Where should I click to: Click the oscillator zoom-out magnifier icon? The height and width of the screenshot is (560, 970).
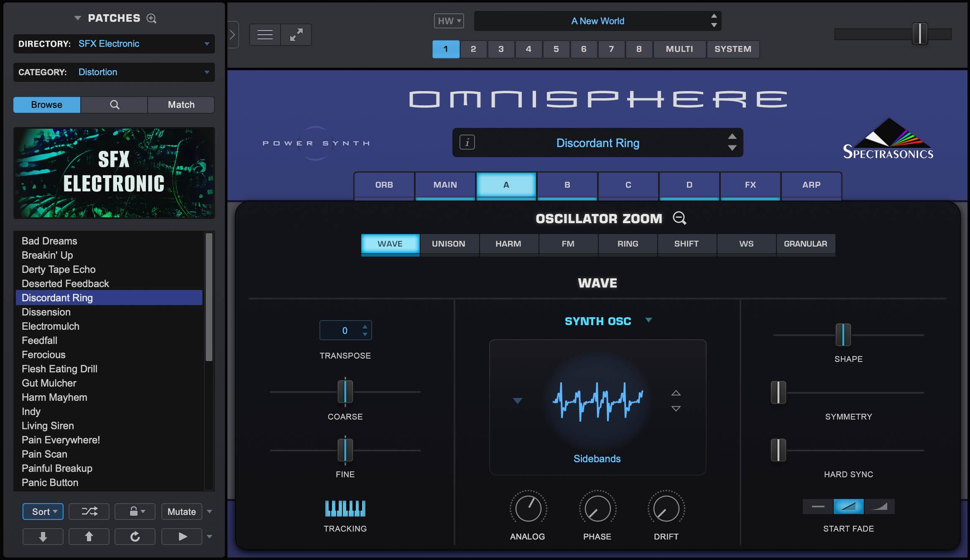[x=679, y=218]
